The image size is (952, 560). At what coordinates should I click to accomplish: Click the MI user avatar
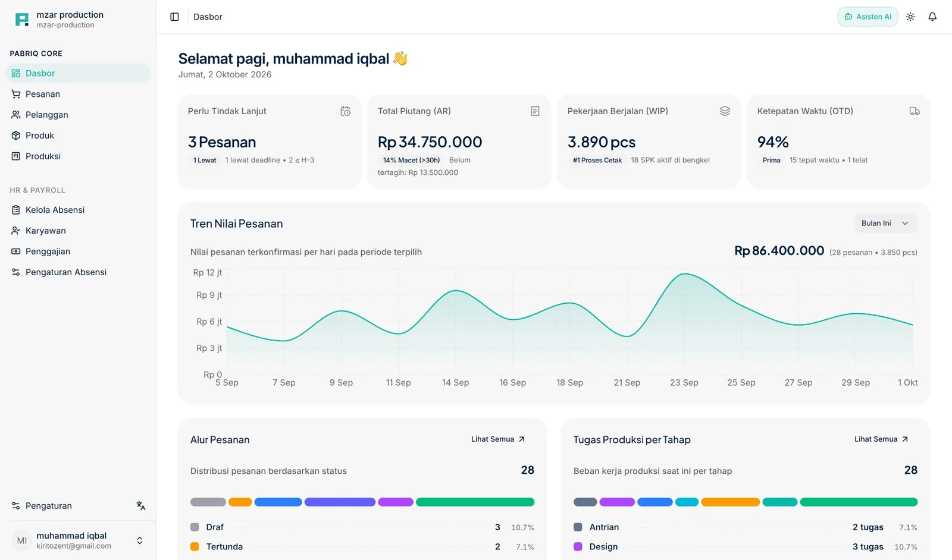22,540
